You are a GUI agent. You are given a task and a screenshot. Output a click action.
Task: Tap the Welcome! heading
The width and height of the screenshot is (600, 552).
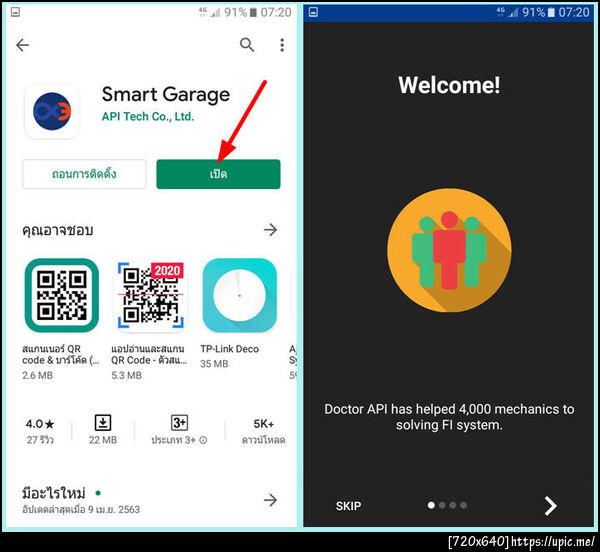(x=449, y=85)
